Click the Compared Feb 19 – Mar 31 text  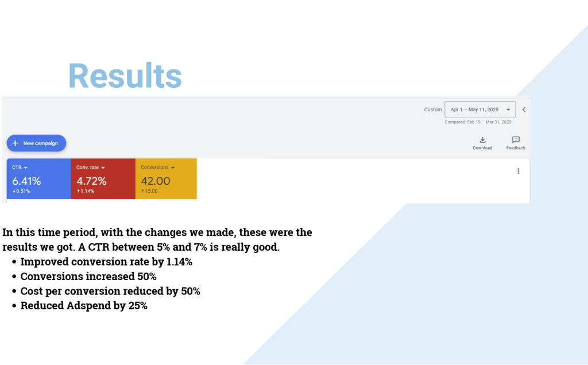(x=478, y=122)
